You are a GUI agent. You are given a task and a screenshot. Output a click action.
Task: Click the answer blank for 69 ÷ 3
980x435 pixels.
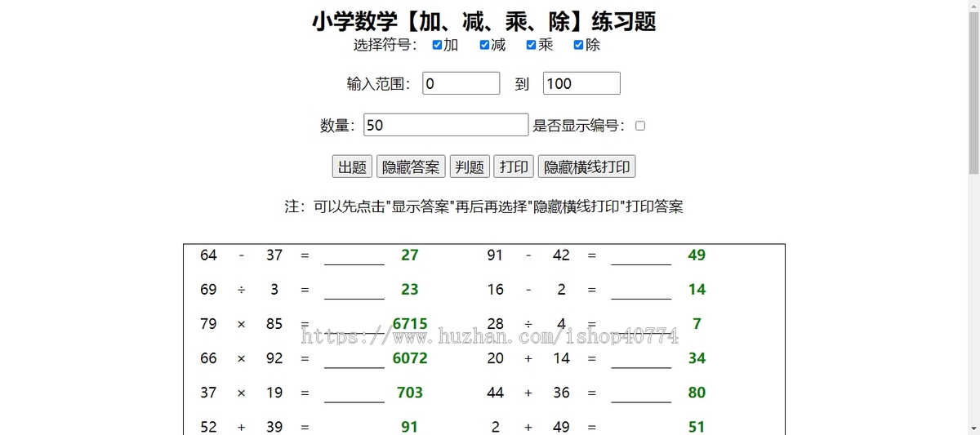click(x=354, y=290)
